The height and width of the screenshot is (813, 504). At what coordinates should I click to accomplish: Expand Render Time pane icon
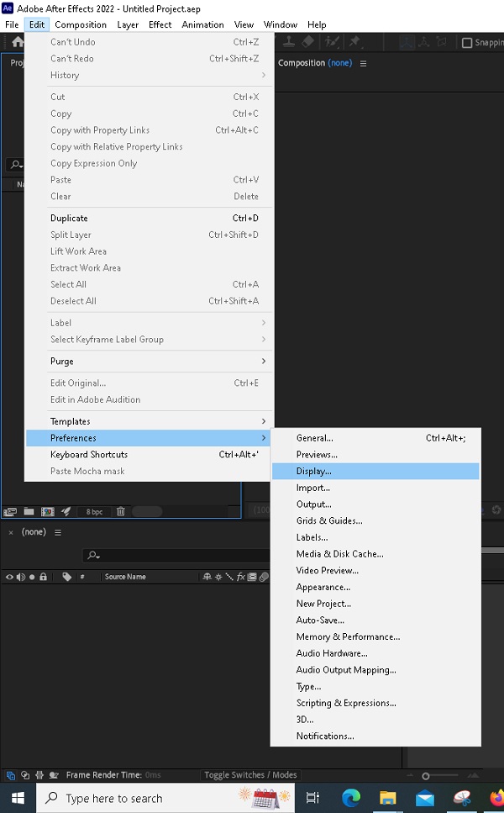point(54,776)
